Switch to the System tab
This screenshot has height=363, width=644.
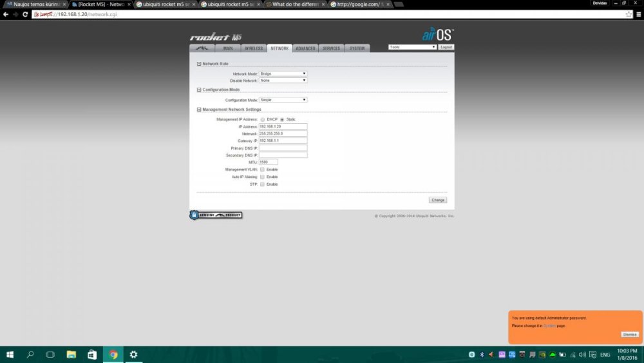[x=357, y=48]
